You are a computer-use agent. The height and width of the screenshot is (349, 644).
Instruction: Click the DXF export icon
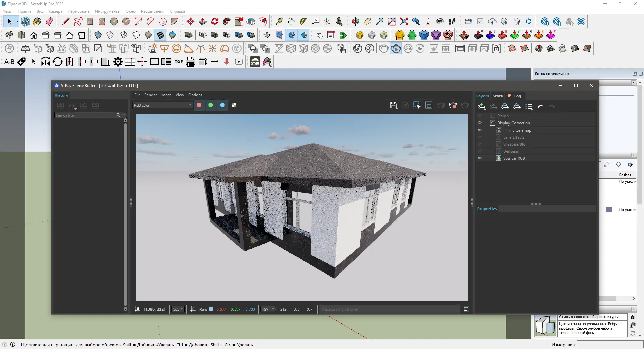178,62
